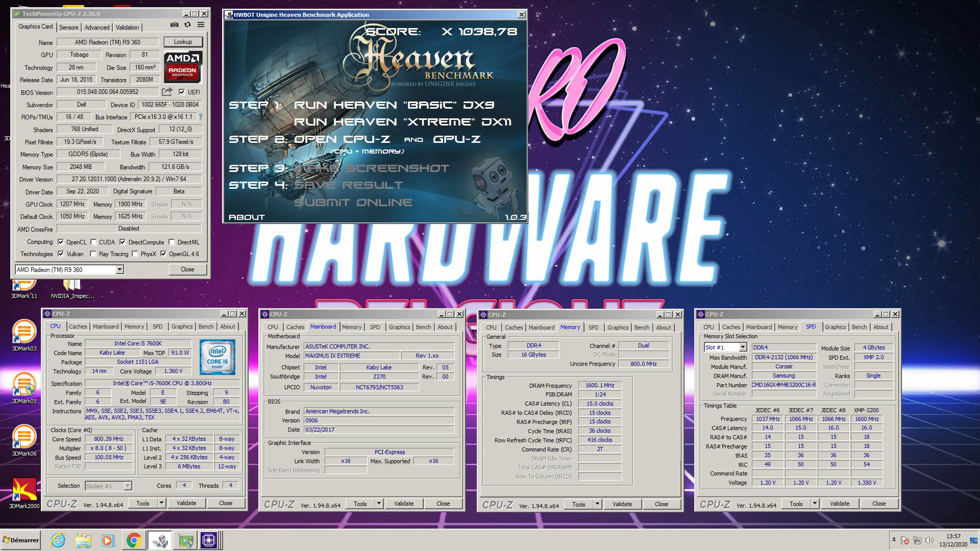980x551 pixels.
Task: Click the GPU name field AMD Radeon R9 360
Action: click(x=107, y=42)
